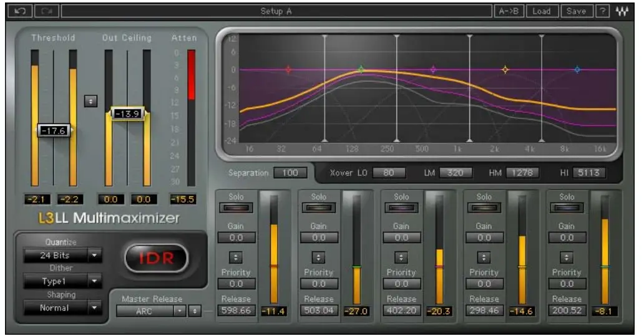Toggle the IDR button
Viewport: 644px width, 336px height.
tap(157, 258)
